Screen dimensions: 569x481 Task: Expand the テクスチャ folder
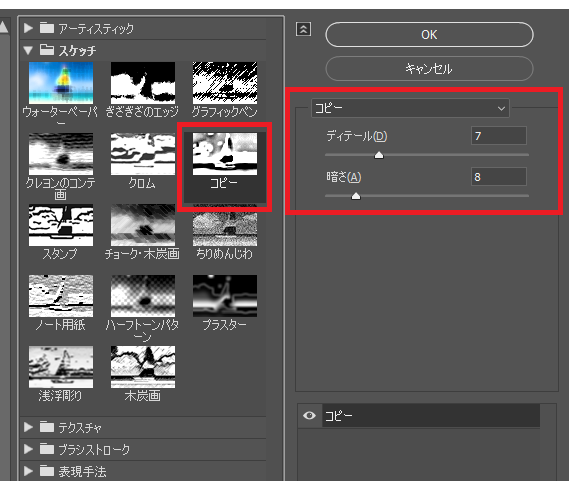[x=28, y=427]
